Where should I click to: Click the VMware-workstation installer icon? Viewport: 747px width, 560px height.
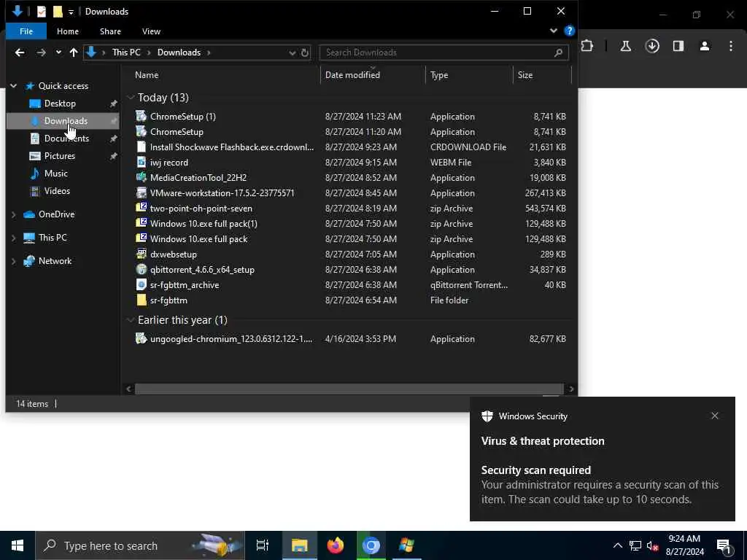[x=141, y=192]
